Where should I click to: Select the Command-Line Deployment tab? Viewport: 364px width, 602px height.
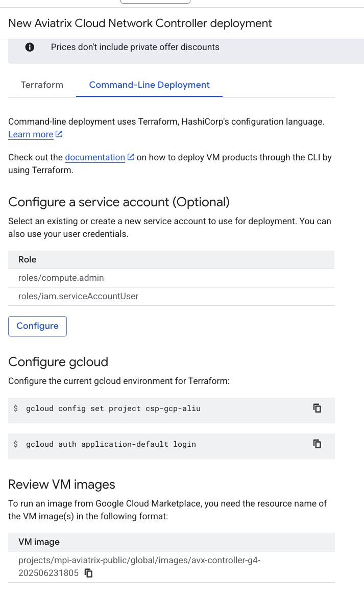149,85
